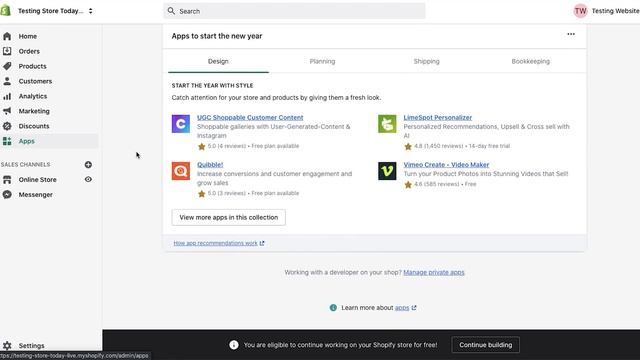
Task: Click the Products tag icon
Action: (7, 66)
